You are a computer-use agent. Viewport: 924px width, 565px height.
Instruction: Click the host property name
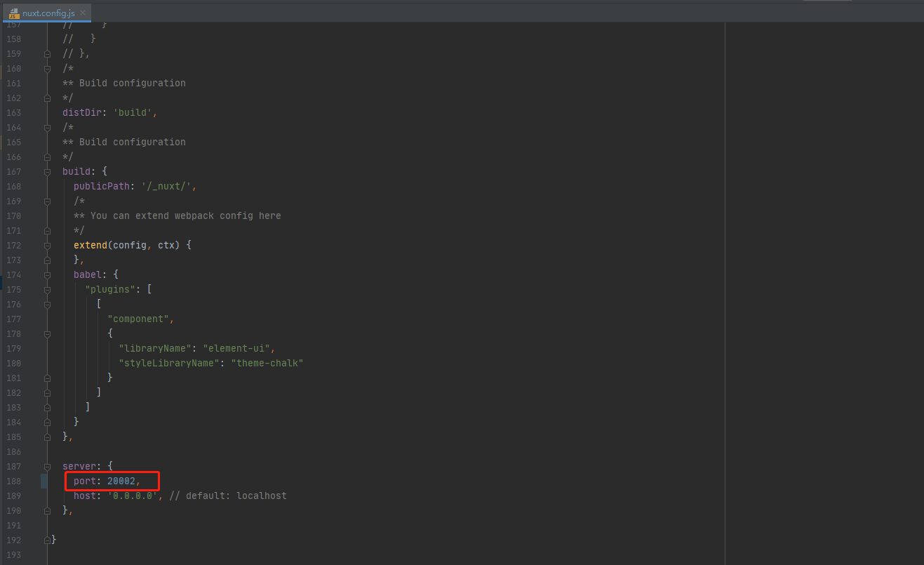click(85, 496)
